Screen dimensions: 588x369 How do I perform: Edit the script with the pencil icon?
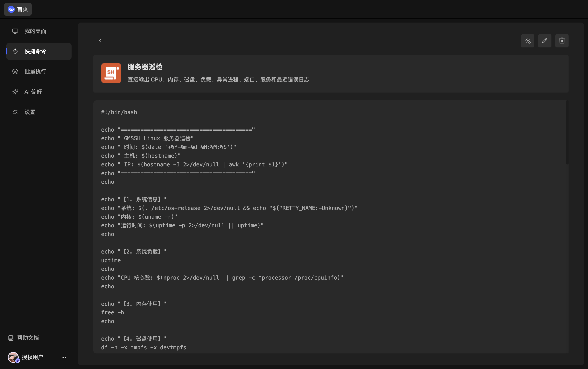545,41
